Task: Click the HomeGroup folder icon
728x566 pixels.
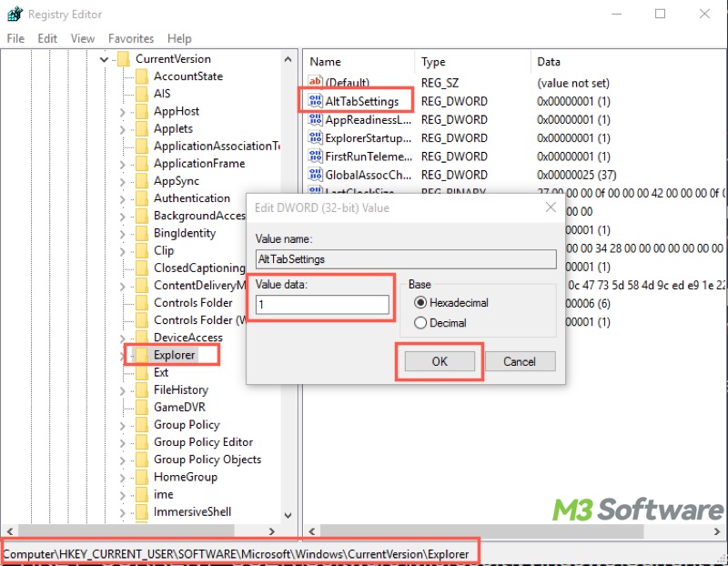Action: click(142, 477)
